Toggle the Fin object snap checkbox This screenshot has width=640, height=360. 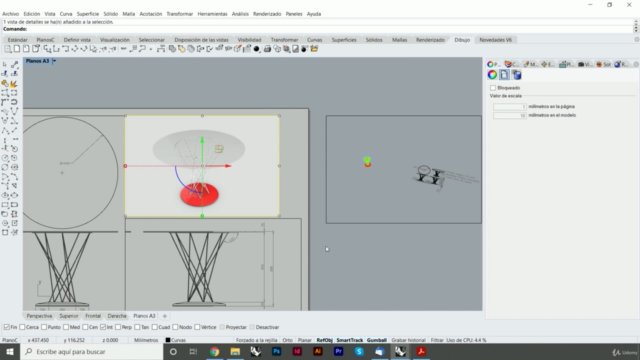(7, 327)
